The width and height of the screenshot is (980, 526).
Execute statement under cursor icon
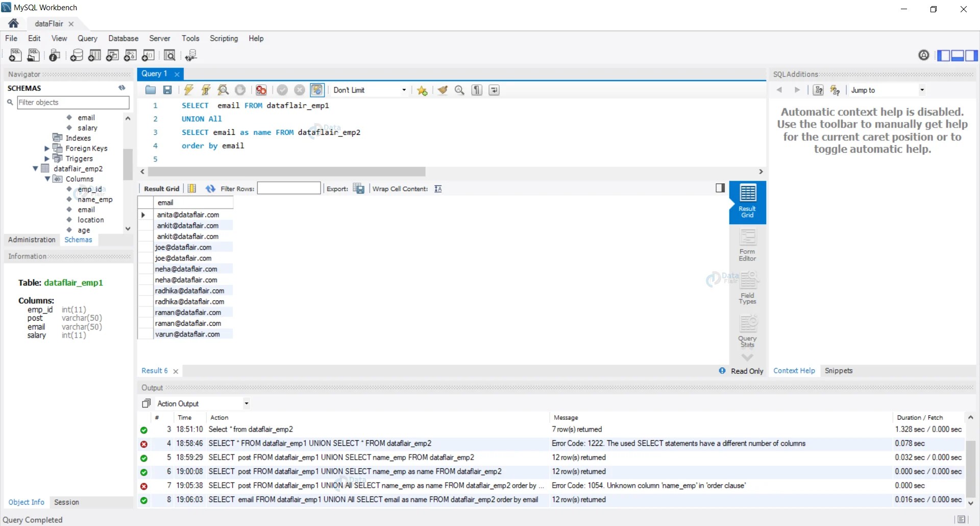click(206, 90)
